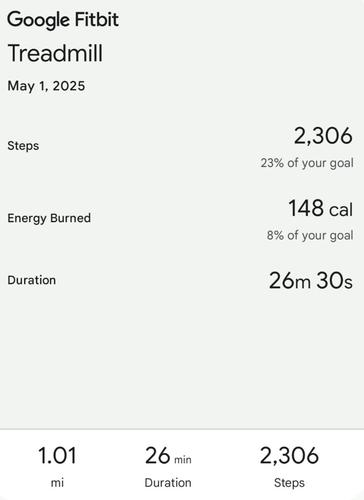Select the Duration row label
This screenshot has height=500, width=364.
(32, 280)
